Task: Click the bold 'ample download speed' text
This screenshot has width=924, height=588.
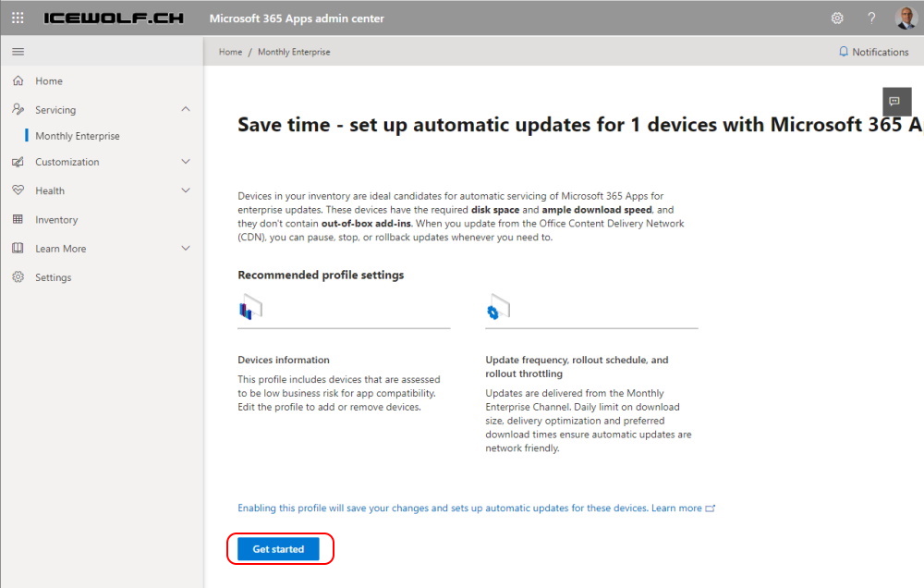Action: coord(597,210)
